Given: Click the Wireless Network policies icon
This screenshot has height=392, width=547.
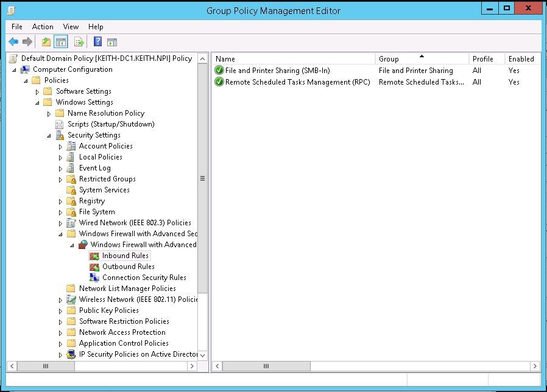Looking at the screenshot, I should tap(71, 299).
